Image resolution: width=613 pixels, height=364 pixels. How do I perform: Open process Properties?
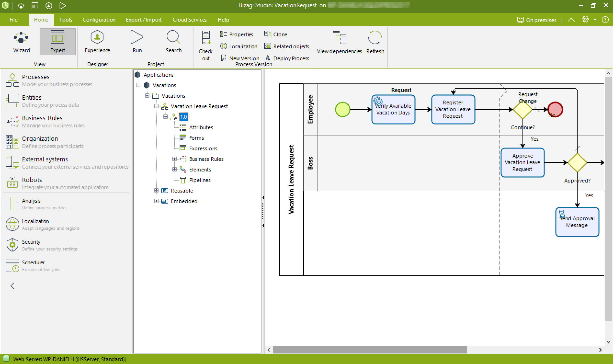(x=237, y=34)
